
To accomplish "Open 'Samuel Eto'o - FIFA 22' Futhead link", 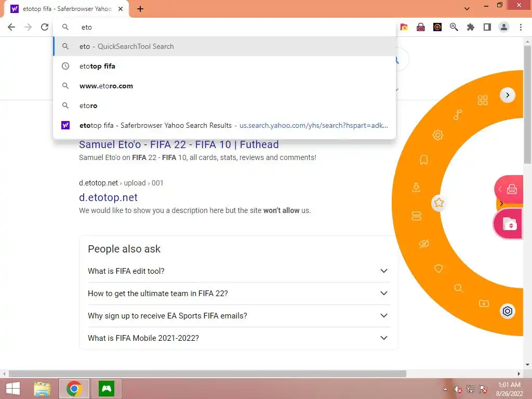I will tap(179, 144).
